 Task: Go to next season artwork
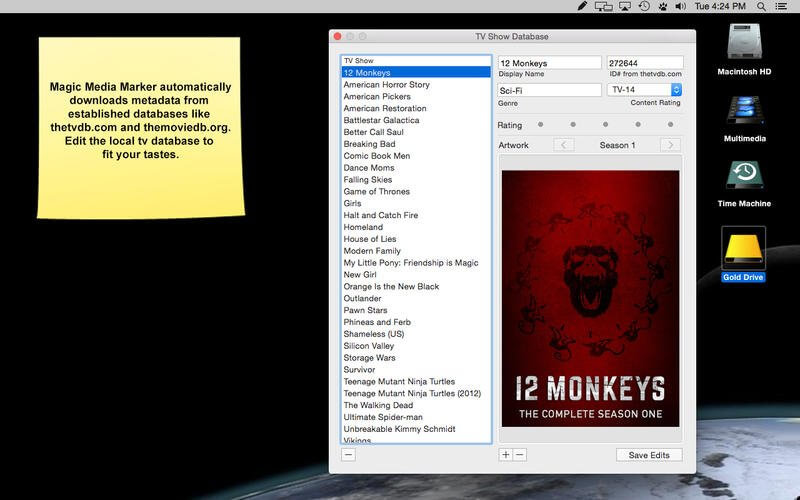670,145
